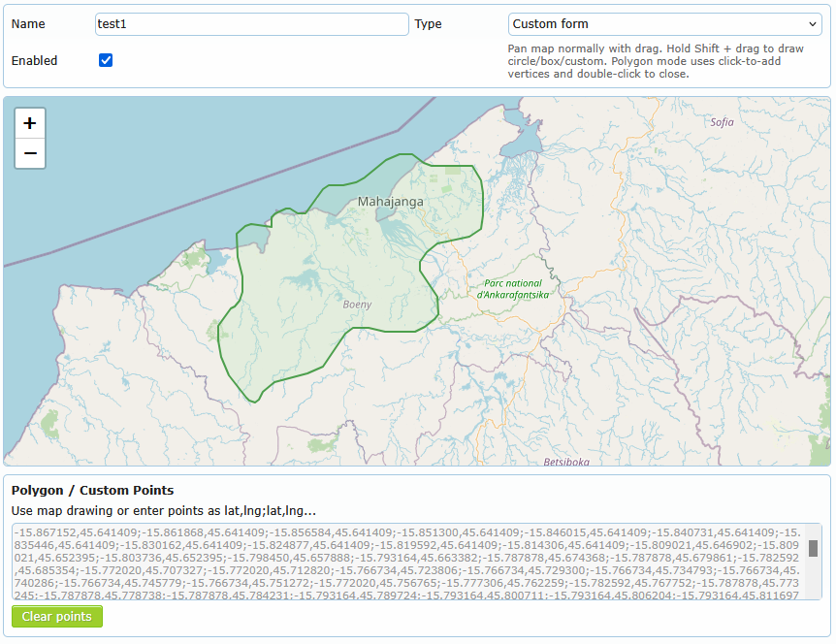Click the Name text label

28,24
